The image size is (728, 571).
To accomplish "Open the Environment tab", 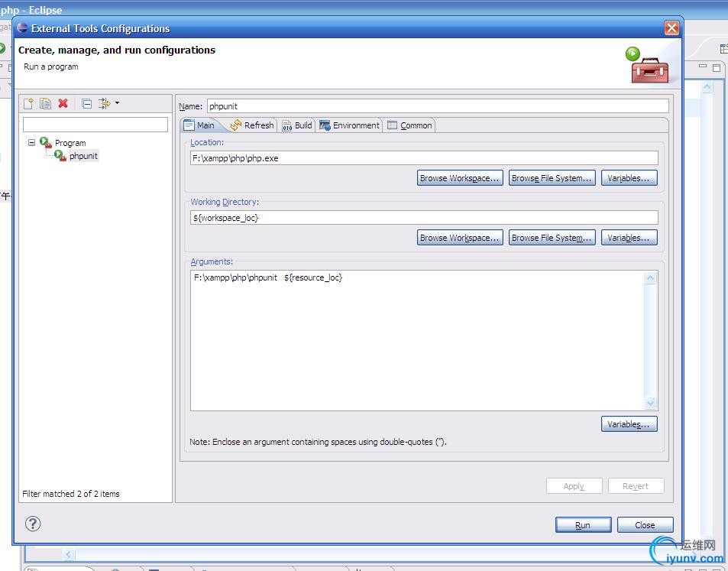I will (x=350, y=125).
